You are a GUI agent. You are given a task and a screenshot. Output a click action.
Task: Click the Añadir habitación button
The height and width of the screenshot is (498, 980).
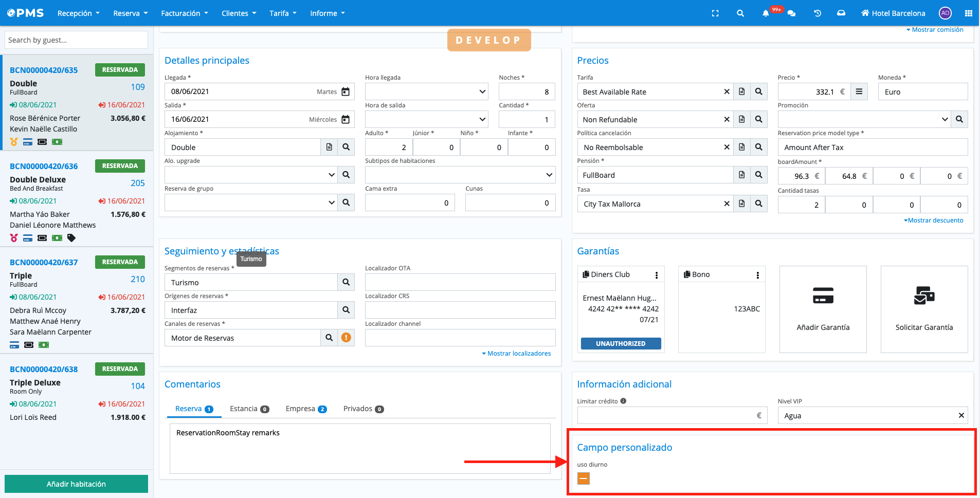[76, 484]
